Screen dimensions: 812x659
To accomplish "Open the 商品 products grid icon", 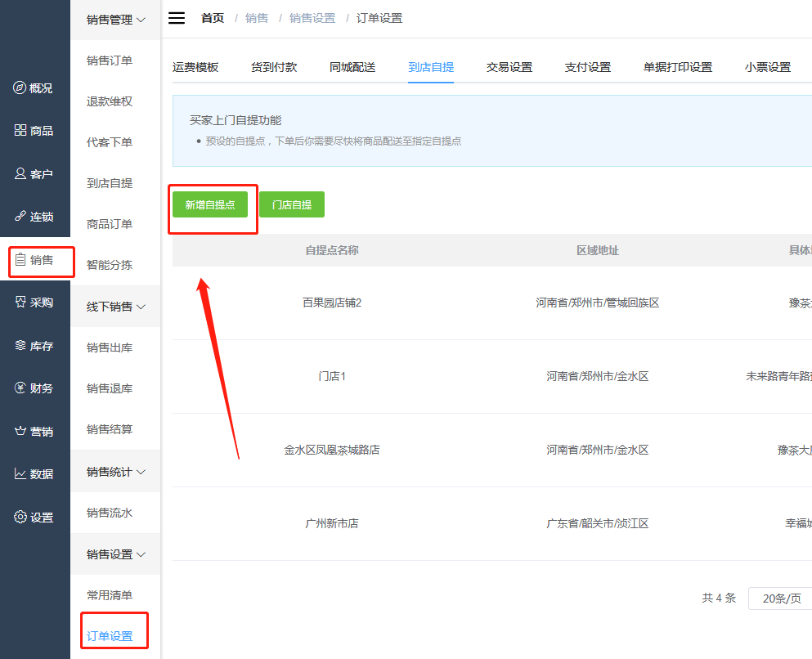I will (x=20, y=131).
